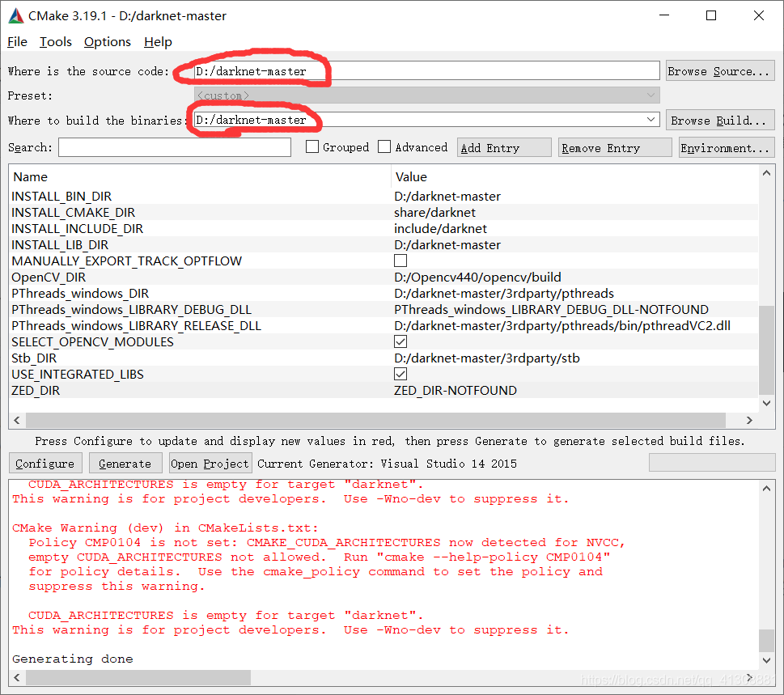Screen dimensions: 784x695
Task: Click the include/darknet value
Action: pyautogui.click(x=440, y=228)
